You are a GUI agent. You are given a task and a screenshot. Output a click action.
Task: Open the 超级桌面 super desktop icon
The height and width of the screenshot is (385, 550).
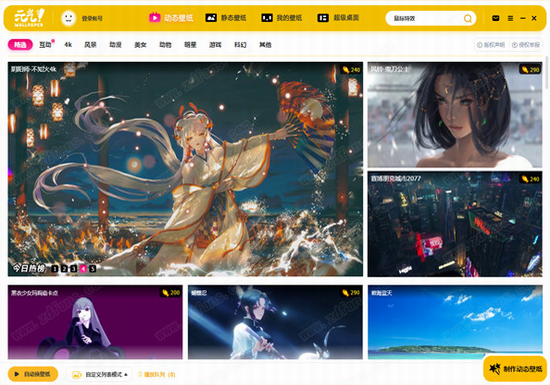click(323, 18)
